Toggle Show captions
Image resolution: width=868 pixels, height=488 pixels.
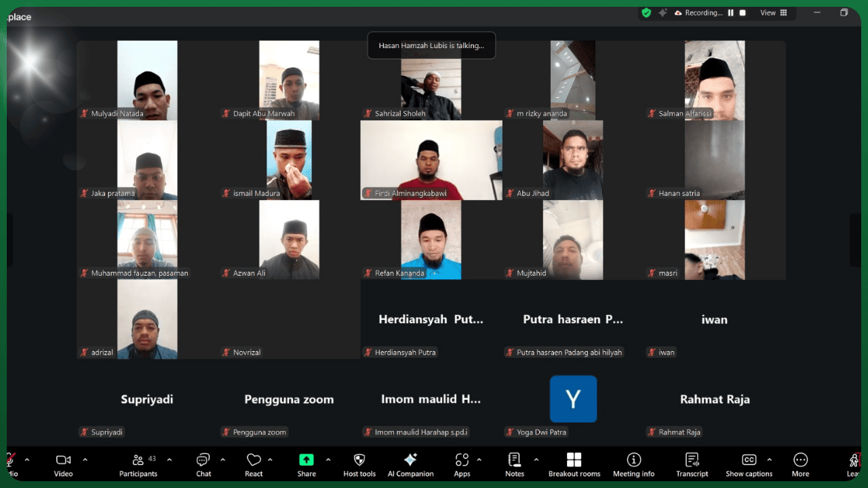click(749, 465)
